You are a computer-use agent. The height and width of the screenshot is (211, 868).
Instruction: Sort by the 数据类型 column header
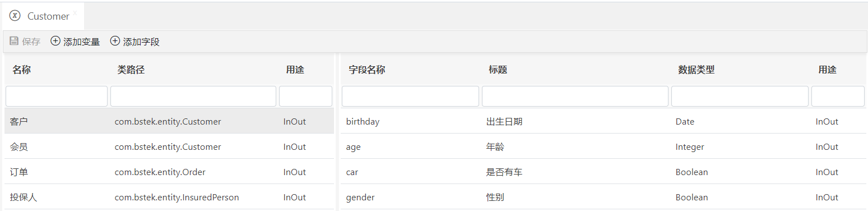[696, 70]
